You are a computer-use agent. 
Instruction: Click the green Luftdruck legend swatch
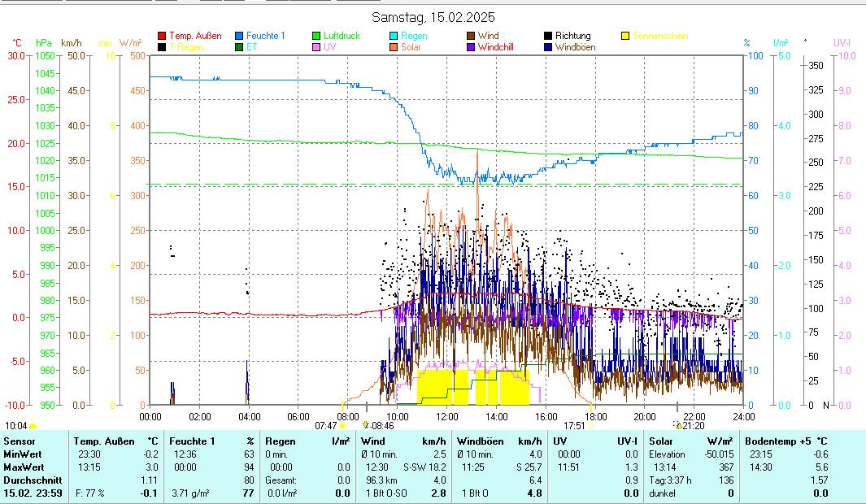(317, 36)
